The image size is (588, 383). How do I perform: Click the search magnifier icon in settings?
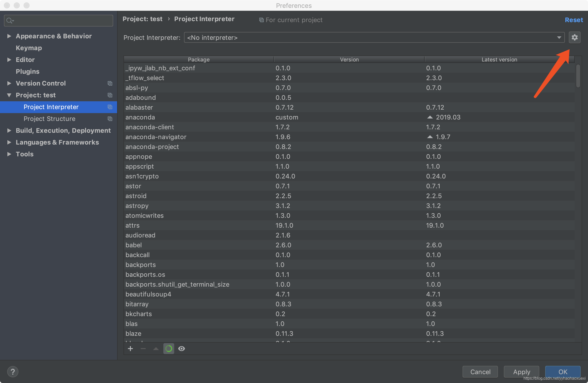click(x=10, y=20)
